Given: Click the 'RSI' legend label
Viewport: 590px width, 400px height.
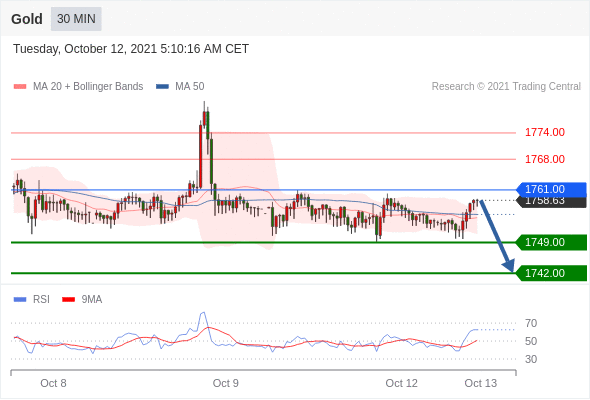Looking at the screenshot, I should click(41, 300).
